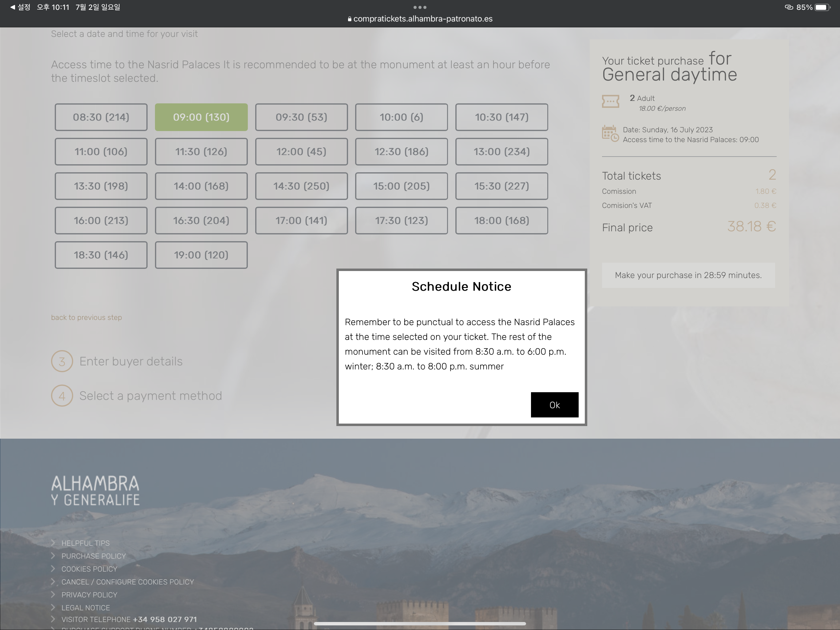Click the step 4 circle icon
840x630 pixels.
click(62, 396)
